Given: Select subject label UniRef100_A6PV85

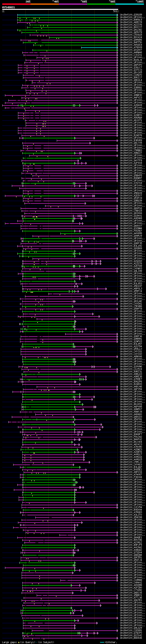Looking at the screenshot, I should coord(131,407).
